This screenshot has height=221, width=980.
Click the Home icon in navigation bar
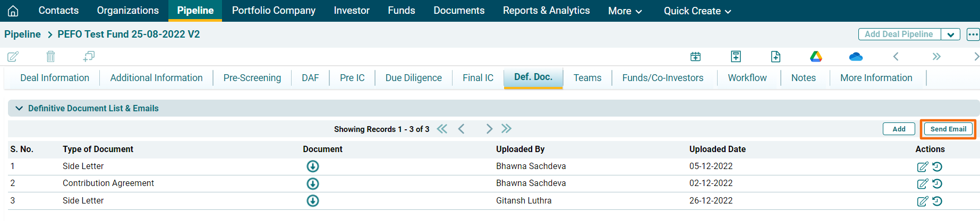click(x=13, y=11)
